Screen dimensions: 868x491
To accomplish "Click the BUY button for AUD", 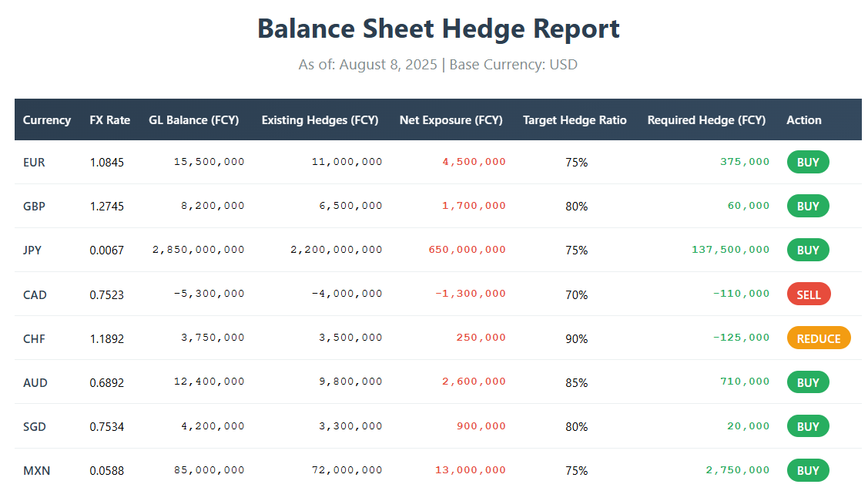I will (807, 382).
